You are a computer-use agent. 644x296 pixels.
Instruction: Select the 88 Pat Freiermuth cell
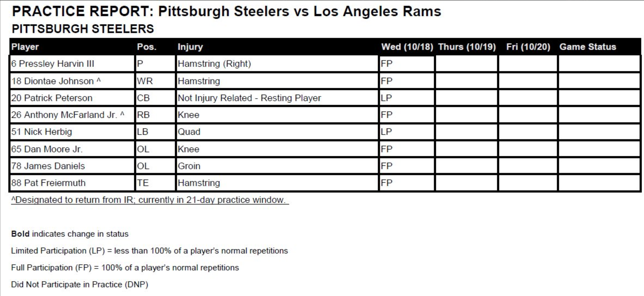(48, 183)
